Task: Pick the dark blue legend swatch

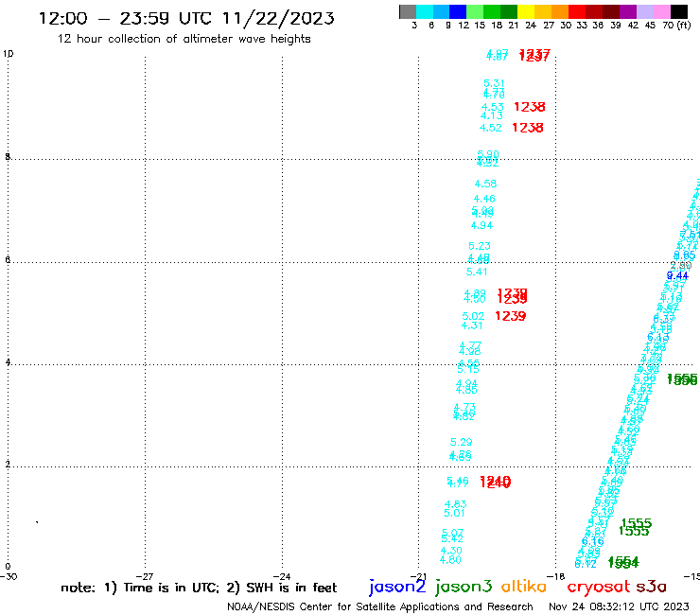Action: click(x=458, y=11)
